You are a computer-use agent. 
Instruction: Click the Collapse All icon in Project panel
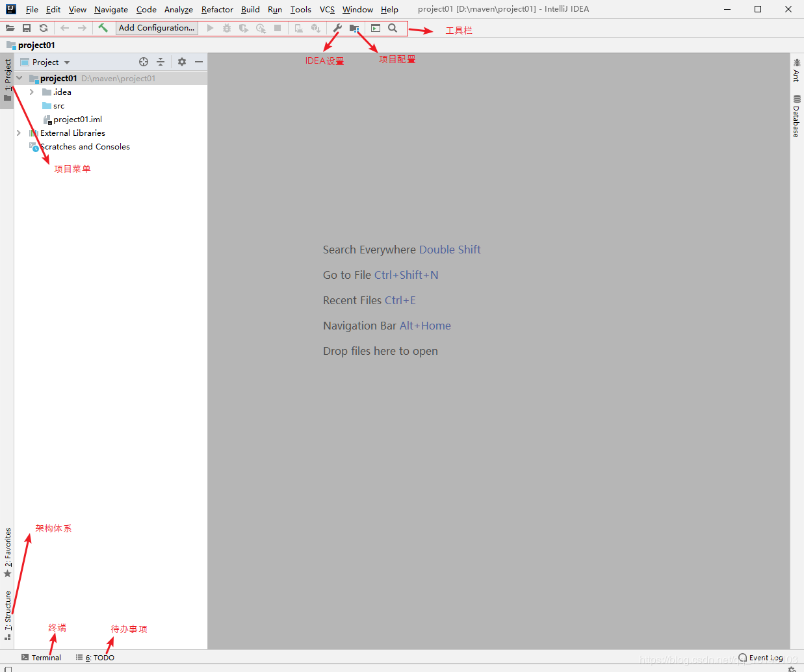pos(161,62)
